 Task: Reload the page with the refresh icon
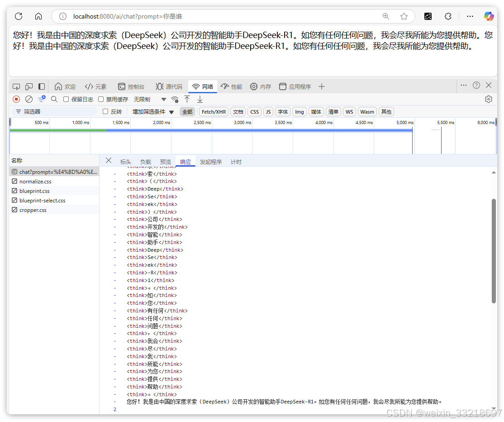click(x=19, y=16)
